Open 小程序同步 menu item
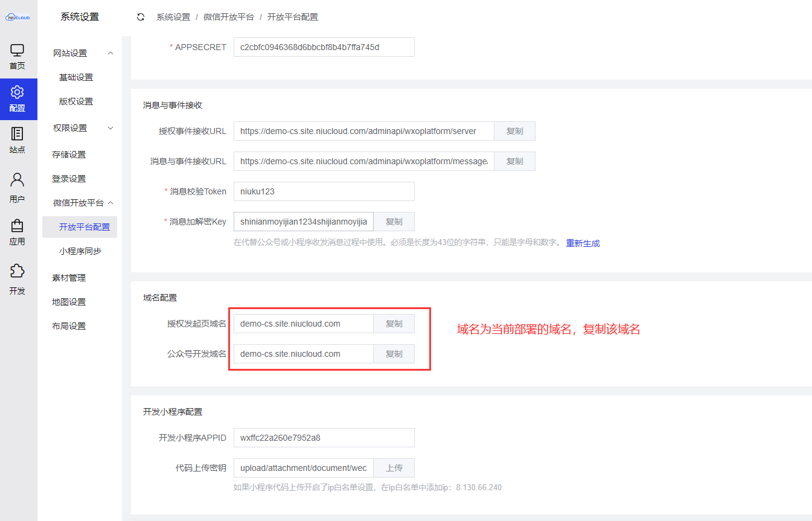This screenshot has width=812, height=521. [80, 251]
